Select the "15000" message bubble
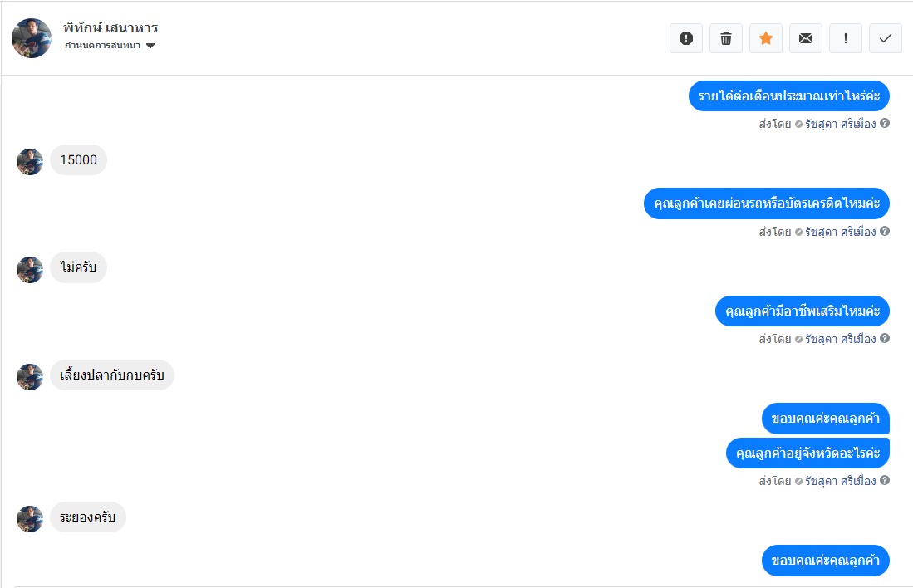Image resolution: width=913 pixels, height=588 pixels. 79,160
